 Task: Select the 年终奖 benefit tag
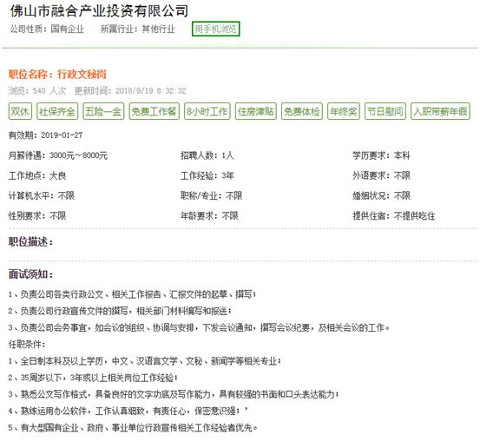pos(344,111)
